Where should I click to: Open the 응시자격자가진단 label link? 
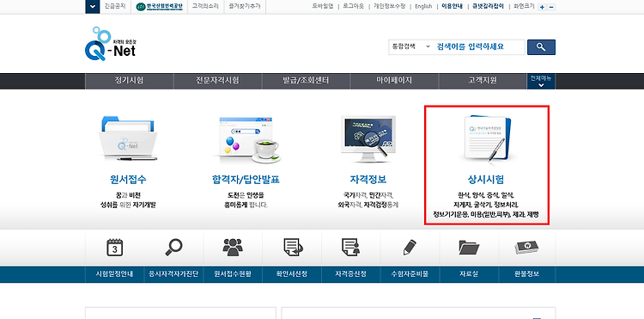pyautogui.click(x=173, y=274)
